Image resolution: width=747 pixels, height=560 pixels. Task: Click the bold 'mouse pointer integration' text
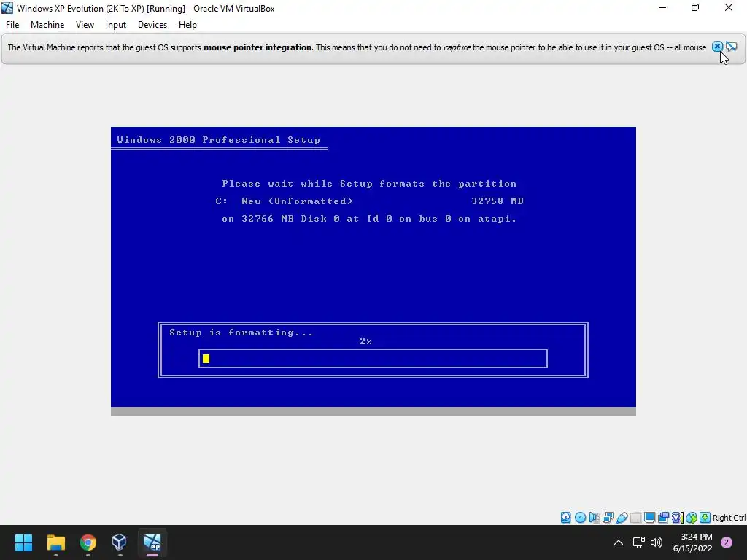[x=258, y=47]
